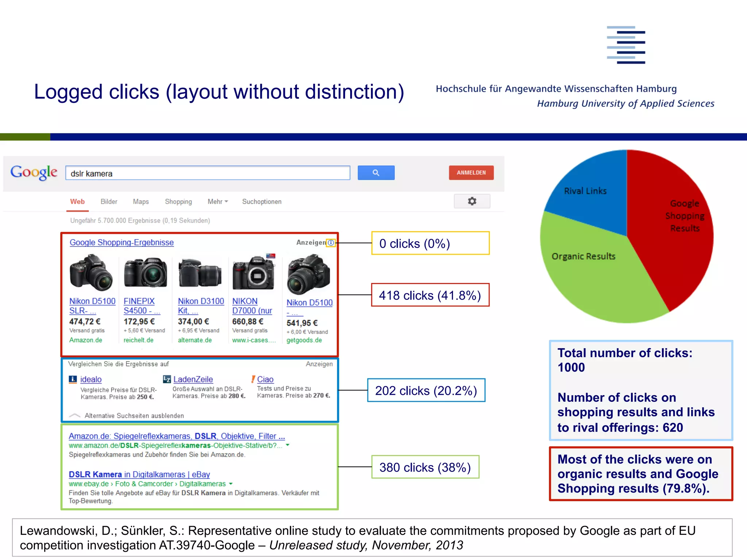Image resolution: width=747 pixels, height=560 pixels.
Task: Open eBay result URL dropdown arrow
Action: (x=231, y=484)
